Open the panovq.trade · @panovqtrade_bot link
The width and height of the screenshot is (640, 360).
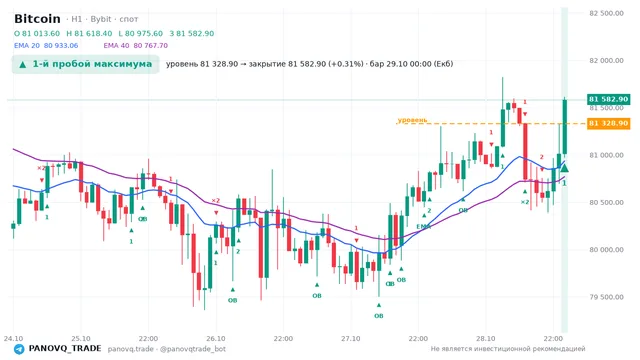(167, 349)
